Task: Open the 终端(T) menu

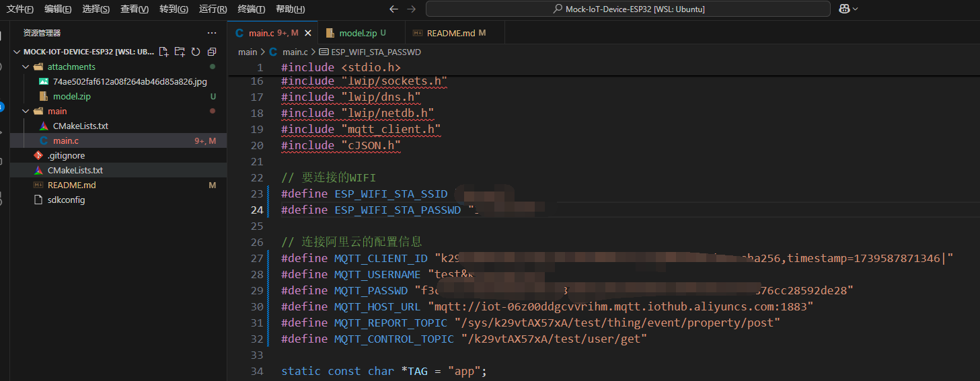Action: 252,9
